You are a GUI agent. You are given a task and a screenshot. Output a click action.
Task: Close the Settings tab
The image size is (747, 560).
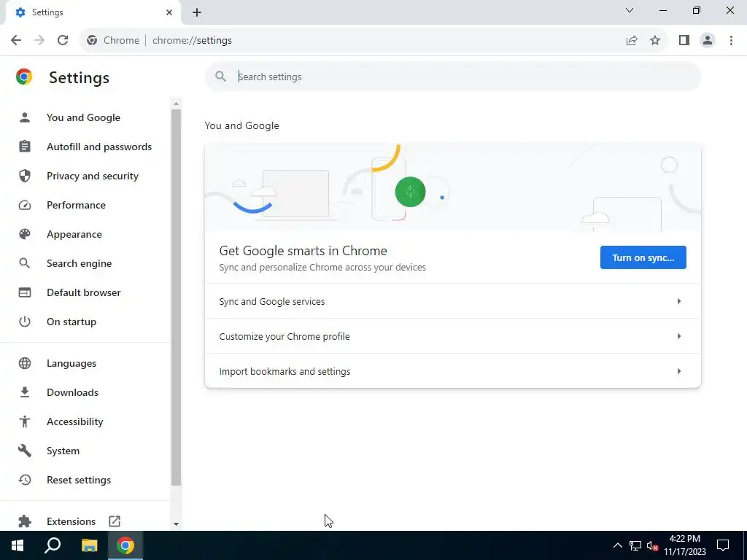coord(169,12)
